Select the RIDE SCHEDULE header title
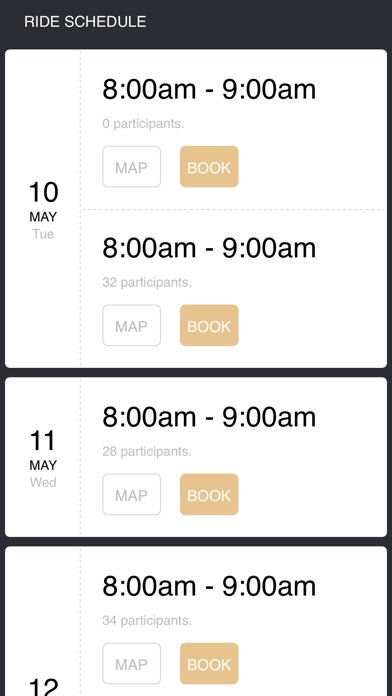The width and height of the screenshot is (392, 696). coord(85,22)
